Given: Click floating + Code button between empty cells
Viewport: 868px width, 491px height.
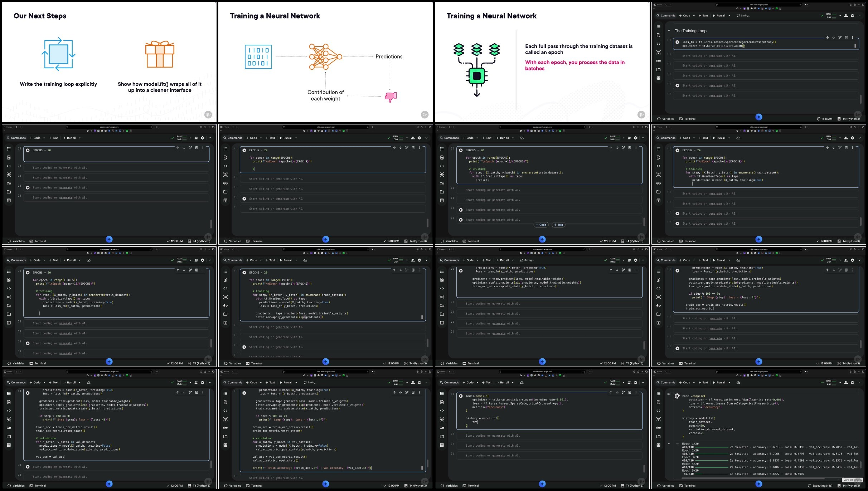Looking at the screenshot, I should (541, 225).
